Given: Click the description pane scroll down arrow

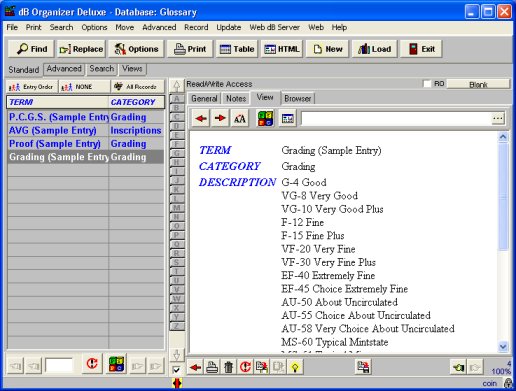Looking at the screenshot, I should click(503, 347).
